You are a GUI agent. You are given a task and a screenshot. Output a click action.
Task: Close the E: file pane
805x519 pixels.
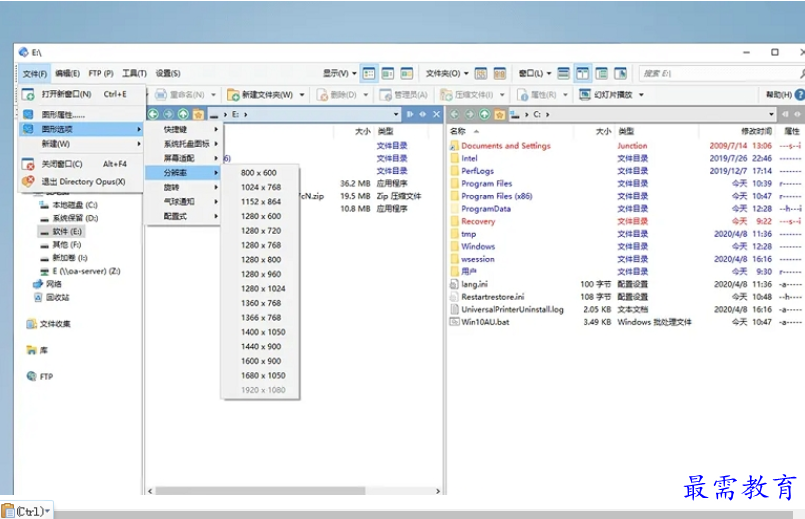coord(436,114)
